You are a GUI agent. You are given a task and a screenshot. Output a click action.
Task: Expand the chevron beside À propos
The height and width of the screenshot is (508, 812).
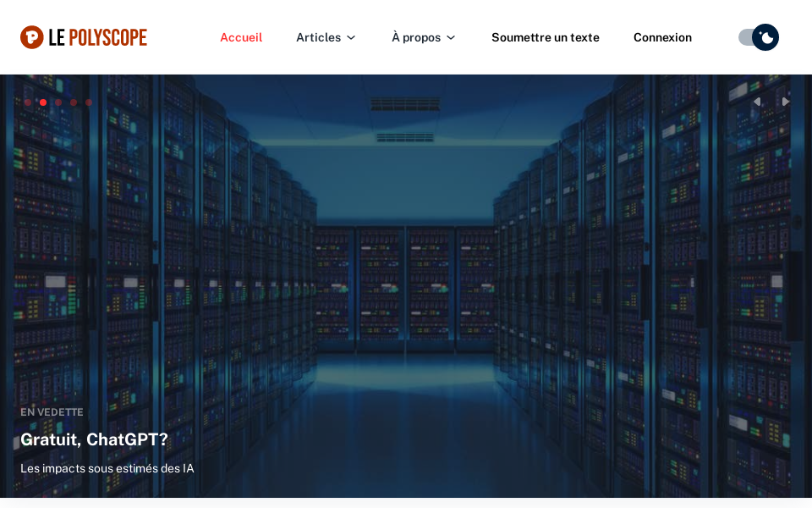pos(451,37)
